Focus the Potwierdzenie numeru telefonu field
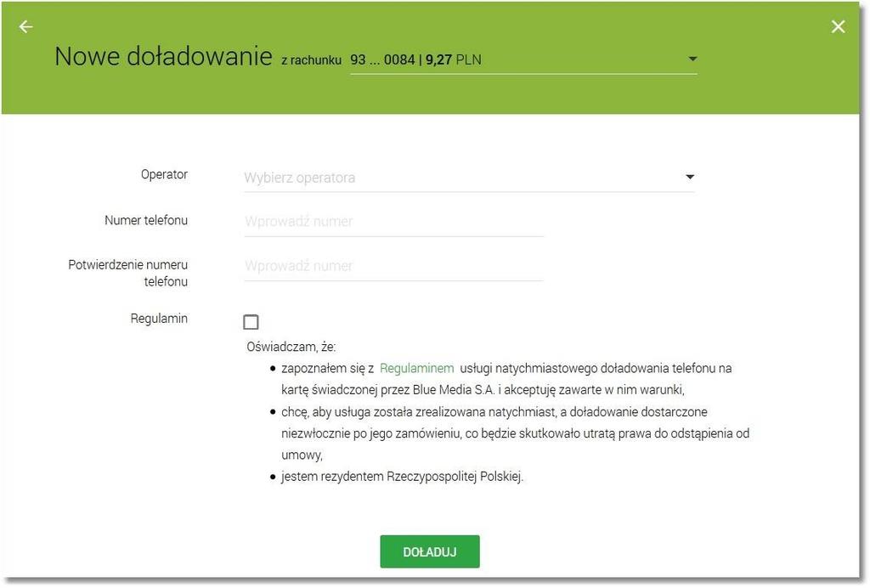Viewport: 870px width, 588px height. click(393, 266)
